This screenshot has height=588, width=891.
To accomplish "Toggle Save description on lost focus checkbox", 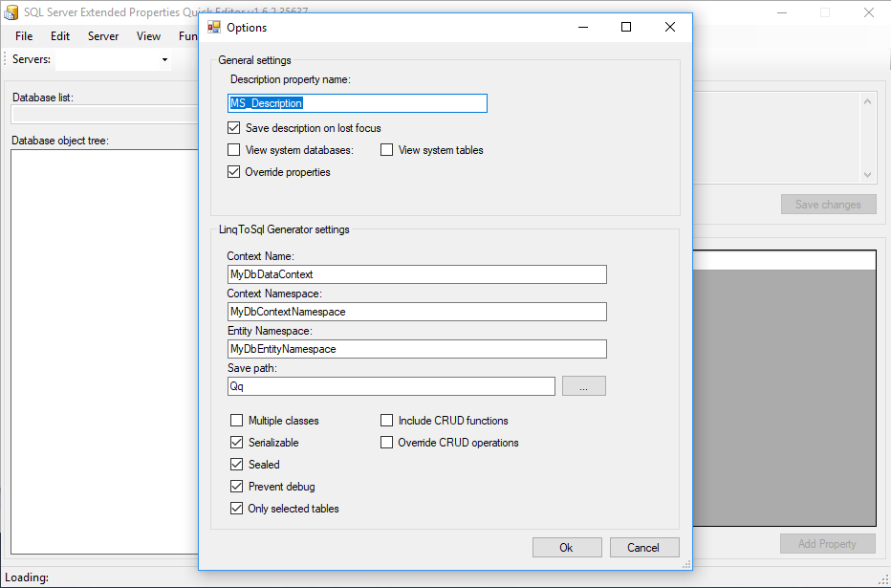I will pos(234,128).
